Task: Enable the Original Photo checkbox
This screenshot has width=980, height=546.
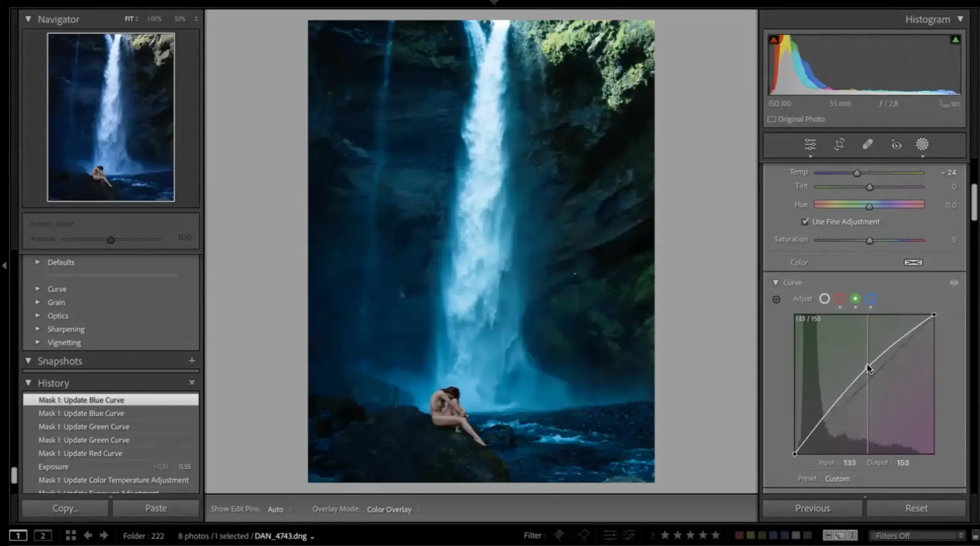Action: click(772, 119)
